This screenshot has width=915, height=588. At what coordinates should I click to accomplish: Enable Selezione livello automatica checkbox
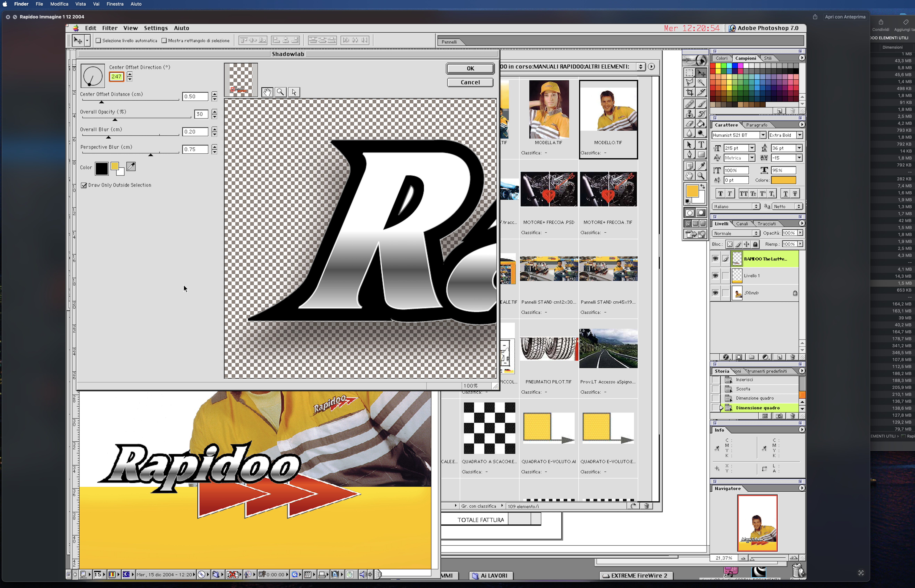(x=99, y=40)
